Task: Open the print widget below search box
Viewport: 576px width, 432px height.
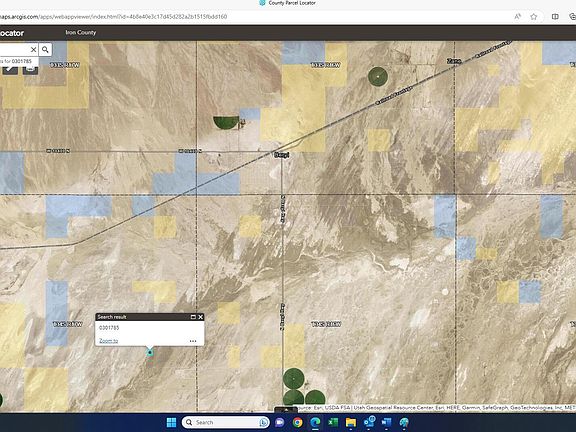Action: [x=30, y=69]
